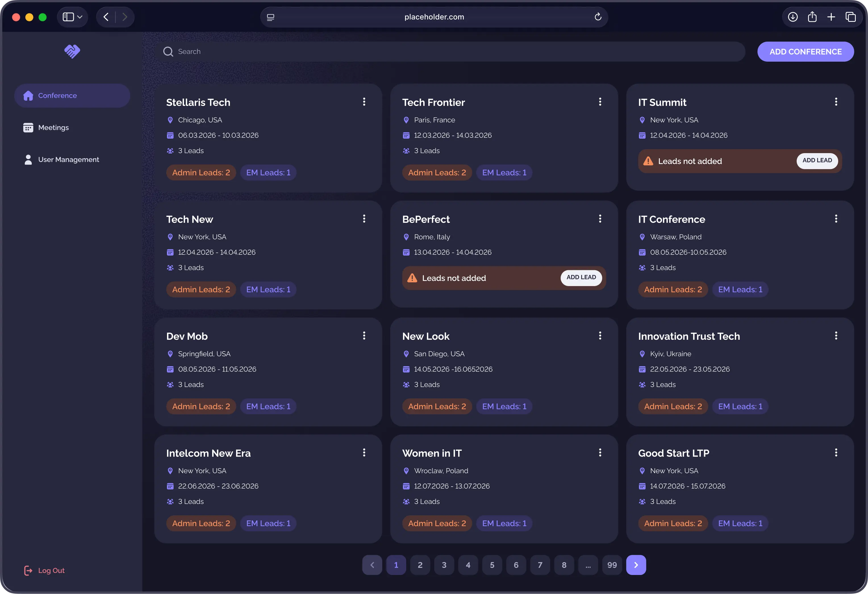868x594 pixels.
Task: Click the Log Out icon
Action: tap(28, 570)
